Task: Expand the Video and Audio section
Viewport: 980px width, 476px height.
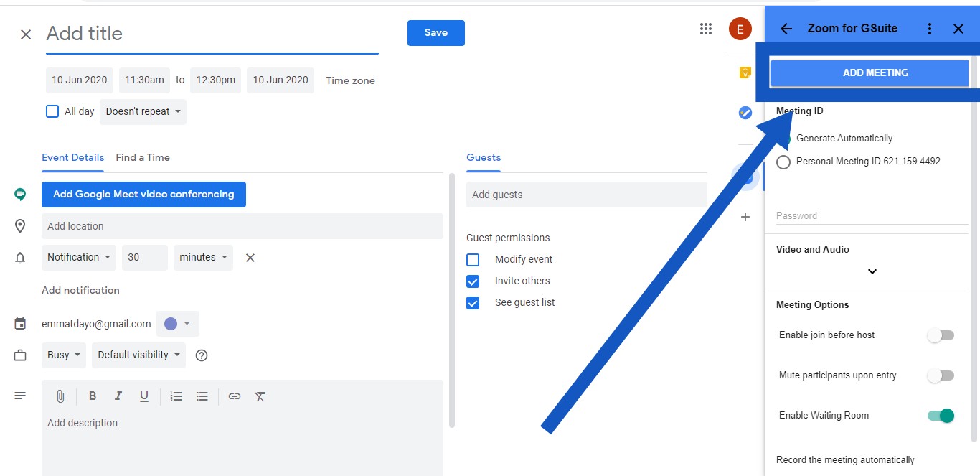Action: pos(872,271)
